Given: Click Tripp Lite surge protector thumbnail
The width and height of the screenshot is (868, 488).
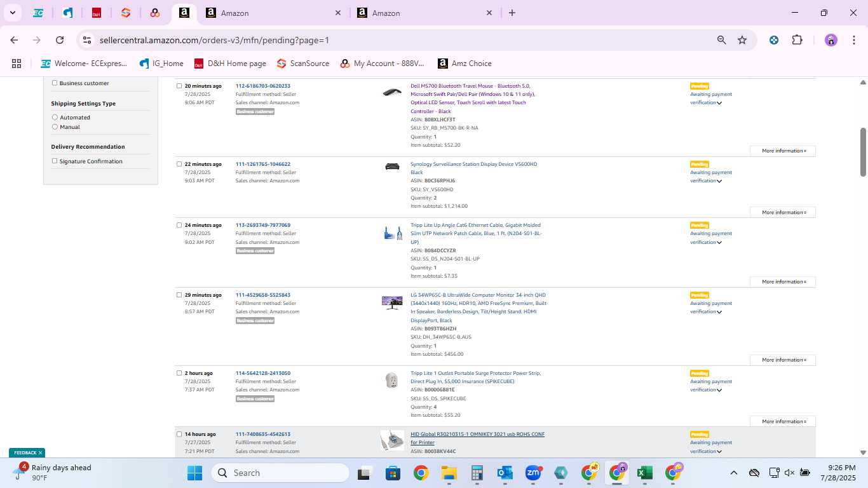Looking at the screenshot, I should [392, 381].
